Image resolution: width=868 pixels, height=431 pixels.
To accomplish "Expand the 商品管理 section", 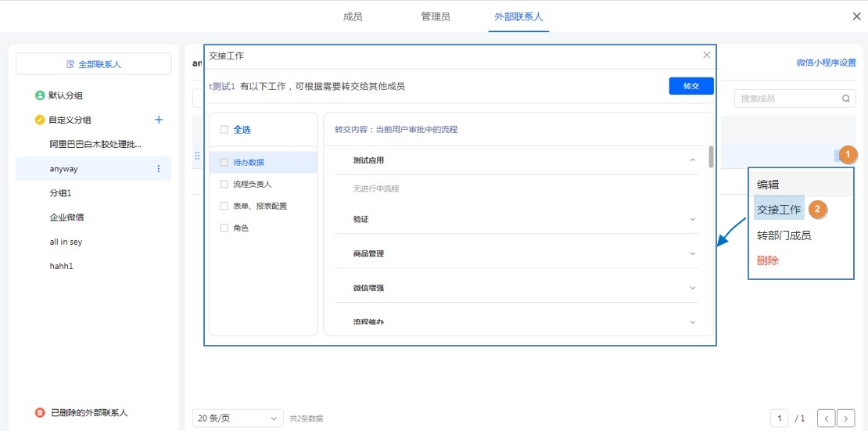I will pos(692,253).
